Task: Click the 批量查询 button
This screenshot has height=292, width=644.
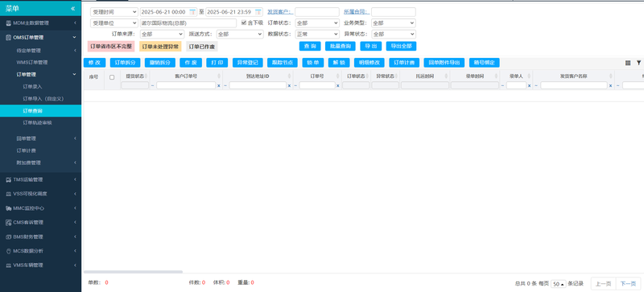Action: [x=340, y=46]
